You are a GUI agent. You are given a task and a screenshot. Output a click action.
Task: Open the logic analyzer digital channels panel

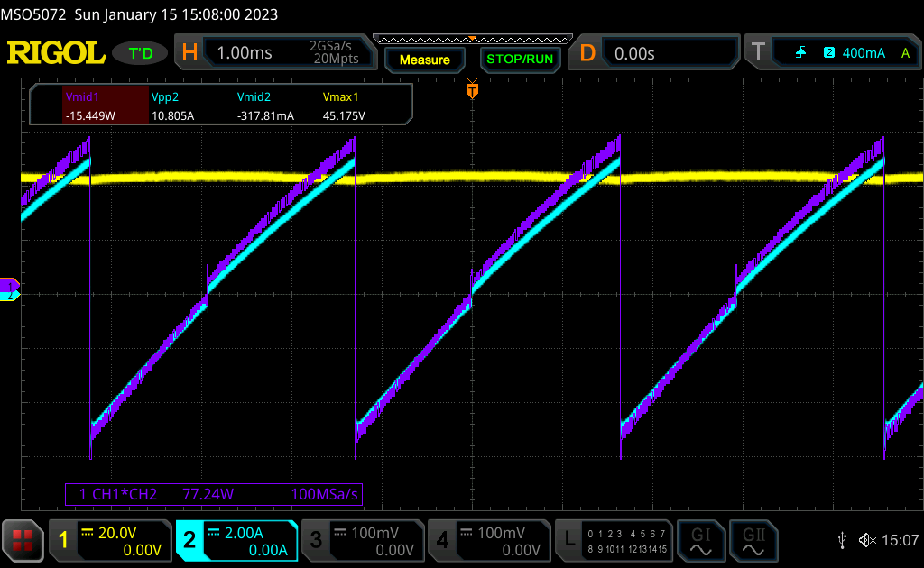click(x=614, y=540)
